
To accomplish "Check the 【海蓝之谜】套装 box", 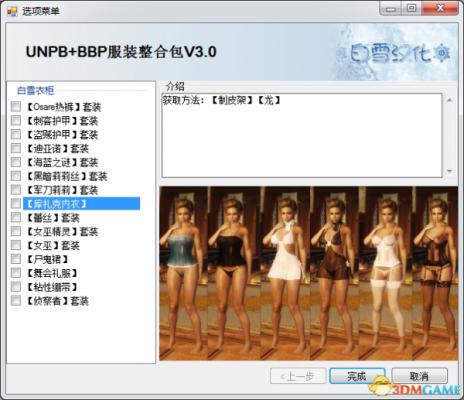I will tap(16, 162).
